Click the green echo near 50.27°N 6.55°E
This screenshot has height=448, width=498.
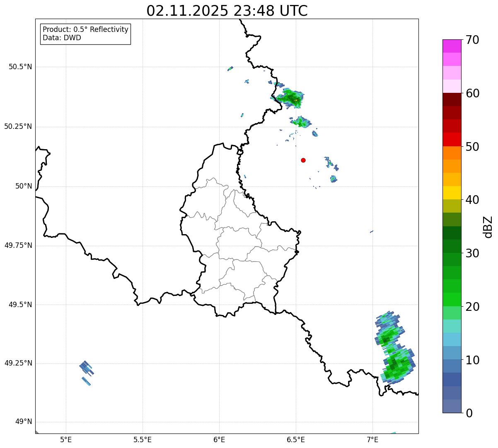301,122
